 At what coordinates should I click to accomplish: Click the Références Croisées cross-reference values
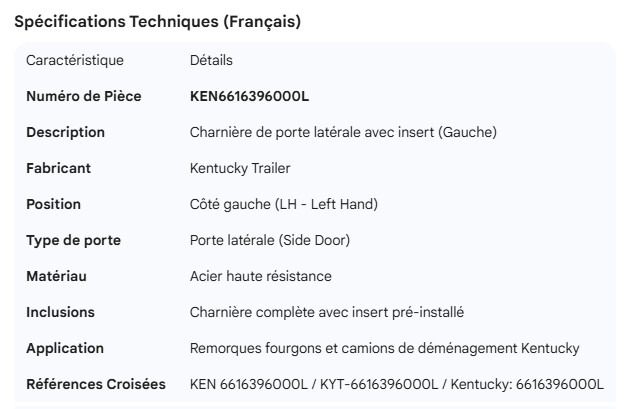pyautogui.click(x=397, y=384)
